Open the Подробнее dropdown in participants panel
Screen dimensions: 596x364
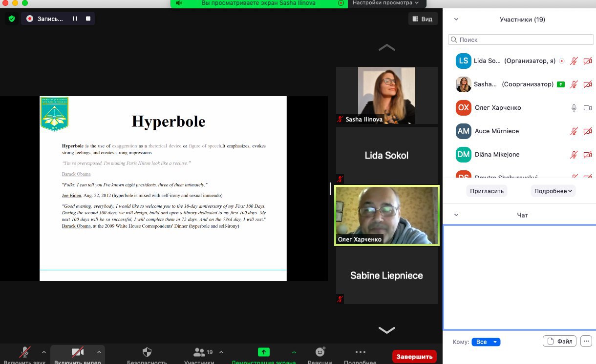(x=553, y=191)
